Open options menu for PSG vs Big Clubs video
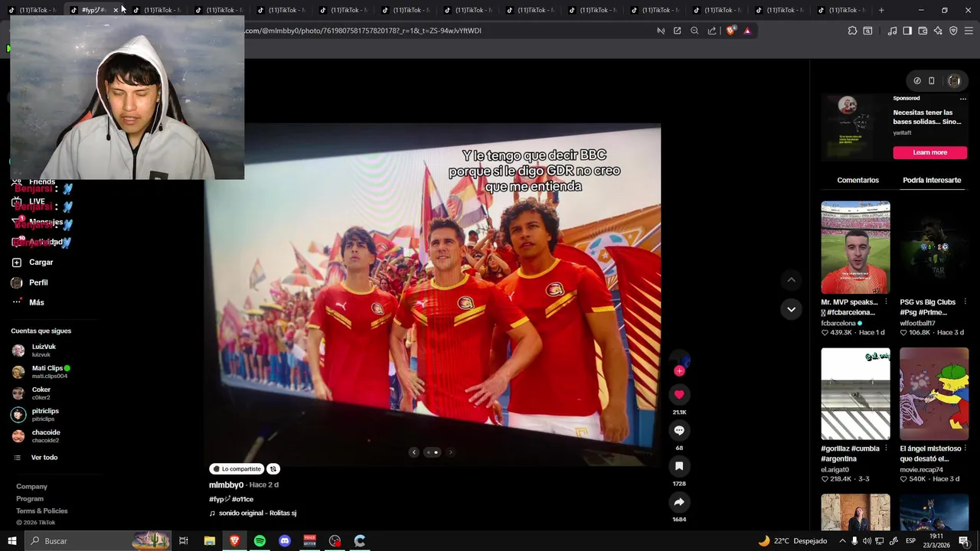Screen dimensions: 980x551 point(965,302)
